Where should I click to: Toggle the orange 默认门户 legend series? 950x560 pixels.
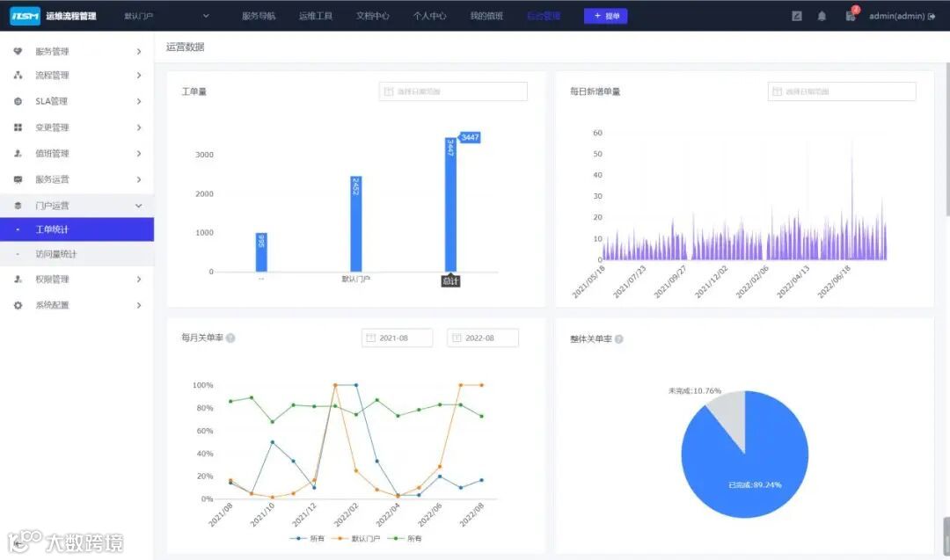pyautogui.click(x=356, y=538)
